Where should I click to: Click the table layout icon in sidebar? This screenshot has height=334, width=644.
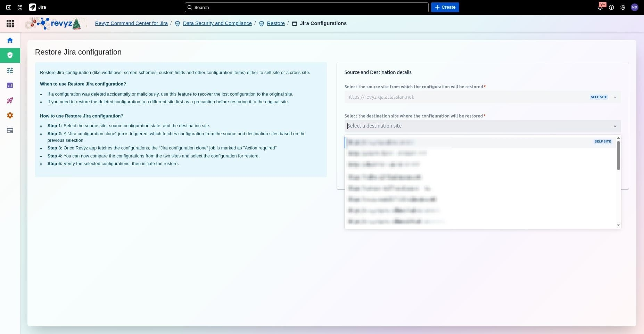[x=10, y=131]
